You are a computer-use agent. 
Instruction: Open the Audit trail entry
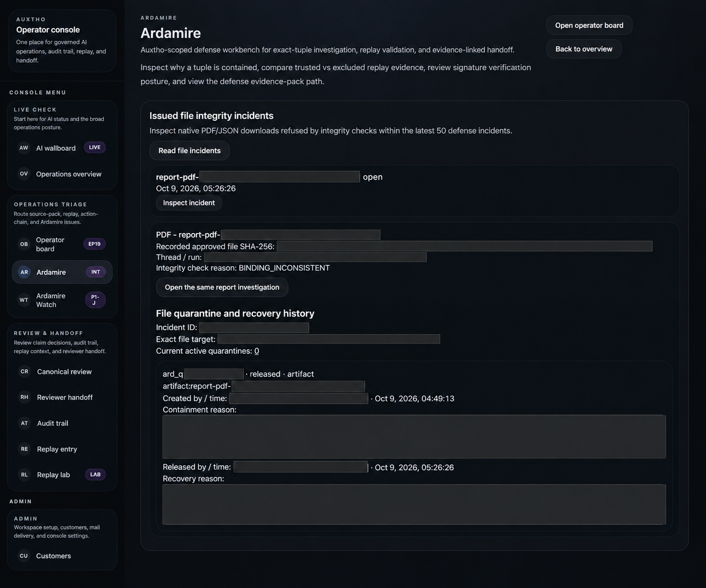[x=62, y=423]
